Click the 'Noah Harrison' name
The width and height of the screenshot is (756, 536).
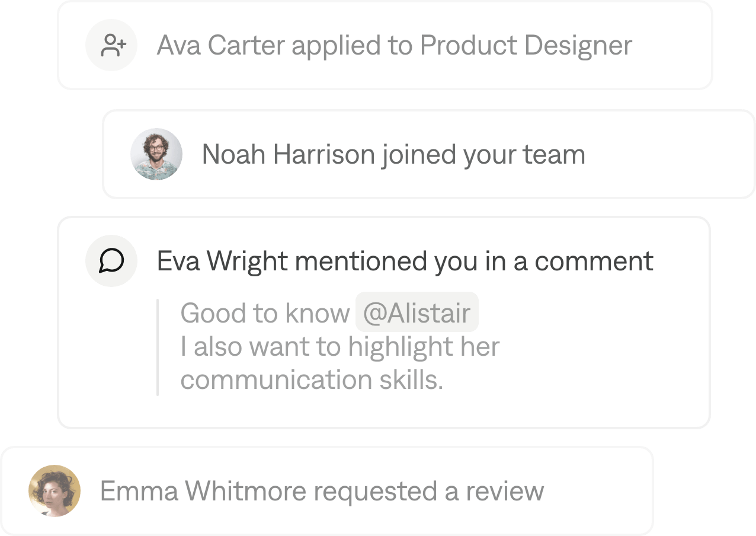288,154
